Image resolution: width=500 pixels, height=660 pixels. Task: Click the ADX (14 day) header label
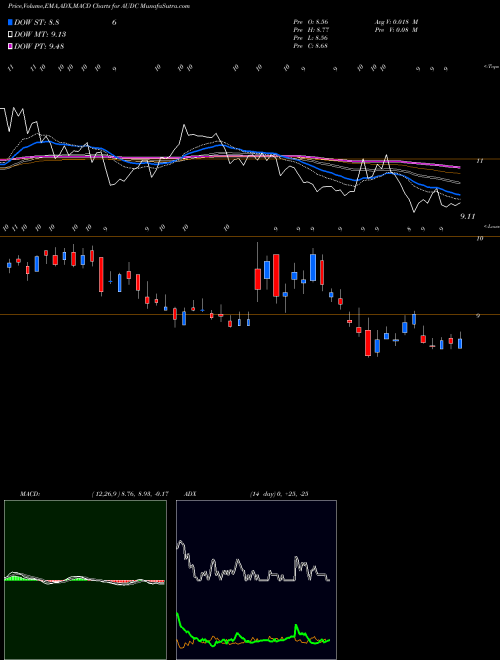pos(246,494)
